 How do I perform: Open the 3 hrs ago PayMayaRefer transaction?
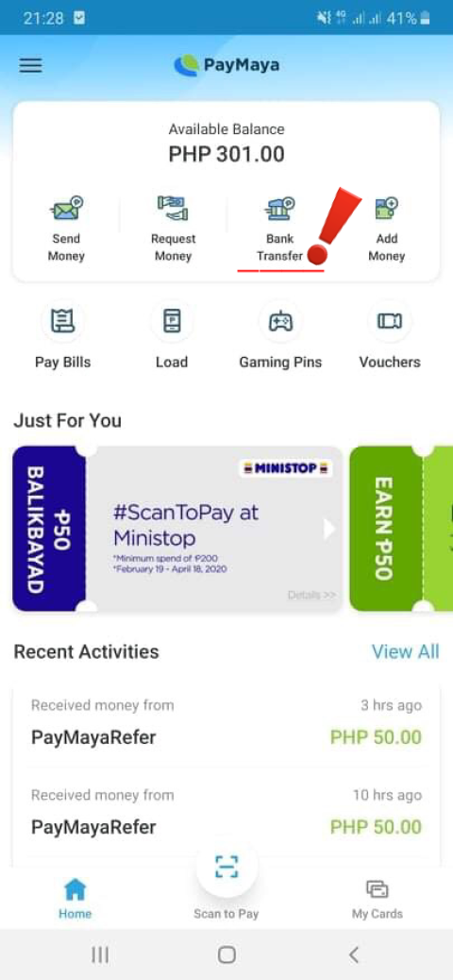click(226, 723)
